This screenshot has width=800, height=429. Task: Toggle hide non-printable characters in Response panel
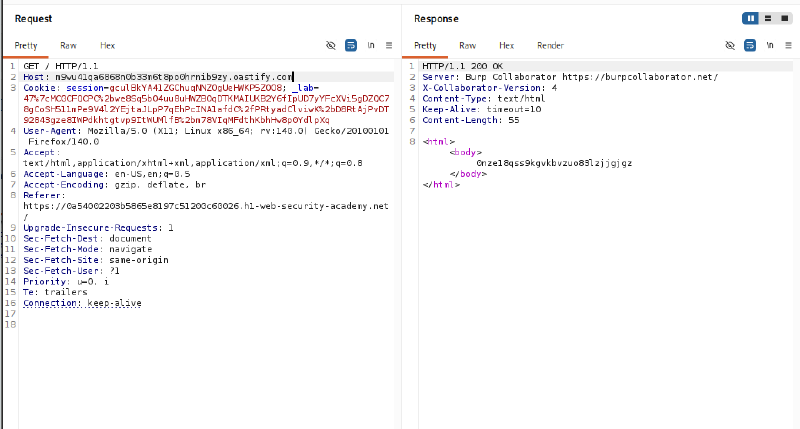pyautogui.click(x=730, y=45)
